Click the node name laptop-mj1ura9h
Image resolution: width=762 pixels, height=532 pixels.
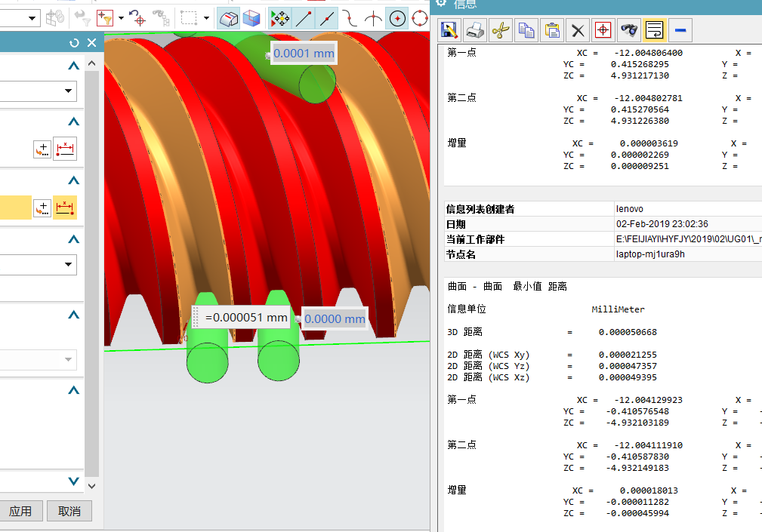pyautogui.click(x=650, y=254)
